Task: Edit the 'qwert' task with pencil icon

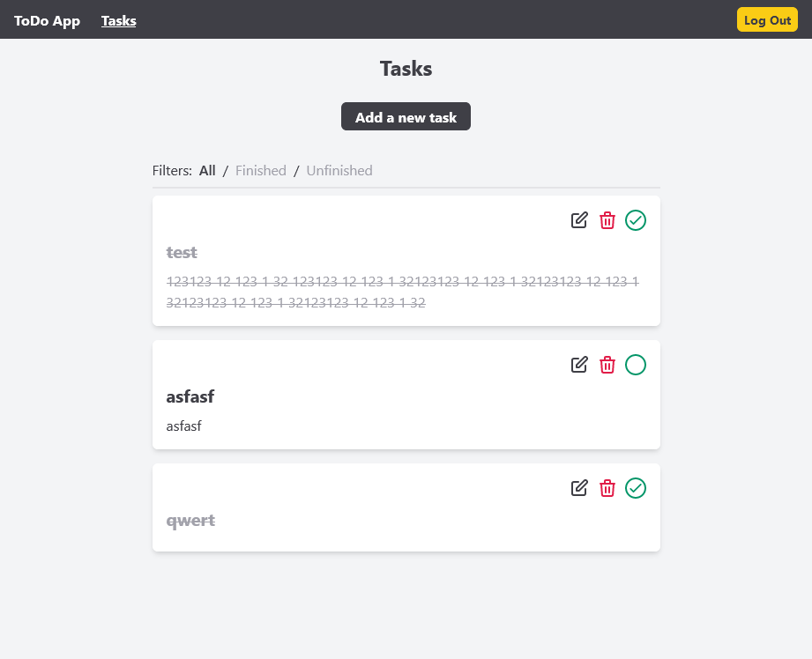Action: pos(579,488)
